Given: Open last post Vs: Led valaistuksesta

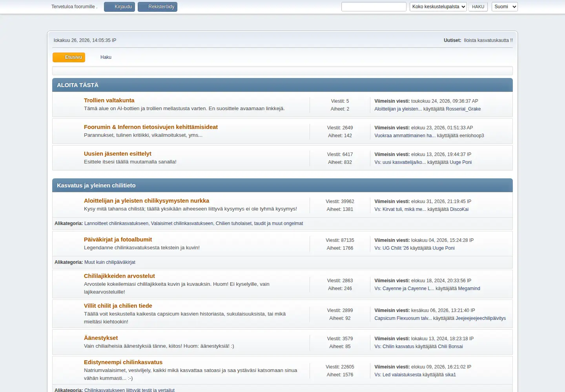Looking at the screenshot, I should [x=398, y=375].
